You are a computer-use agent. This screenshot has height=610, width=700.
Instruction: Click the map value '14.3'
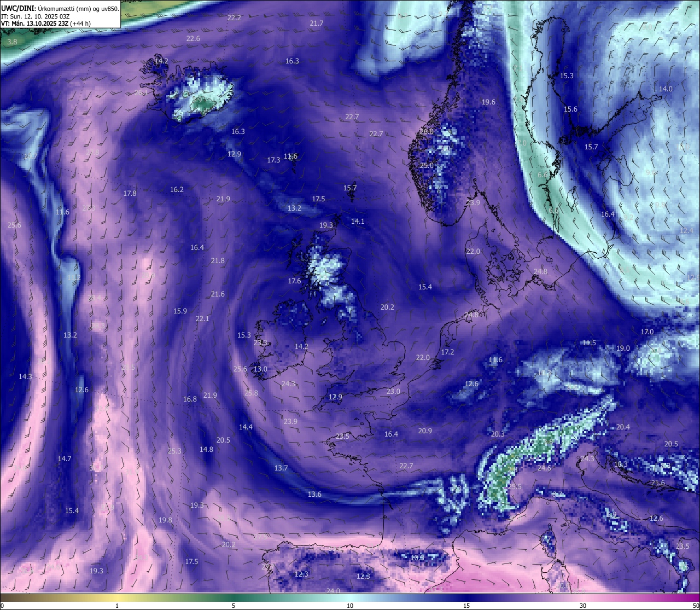coord(25,376)
